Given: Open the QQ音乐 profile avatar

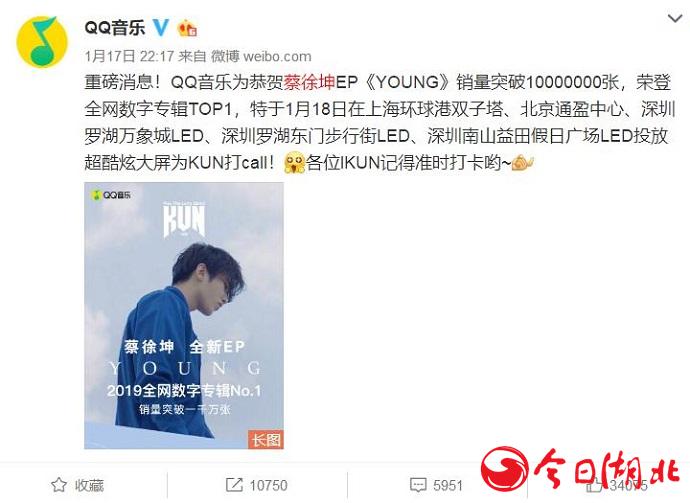Looking at the screenshot, I should tap(42, 42).
